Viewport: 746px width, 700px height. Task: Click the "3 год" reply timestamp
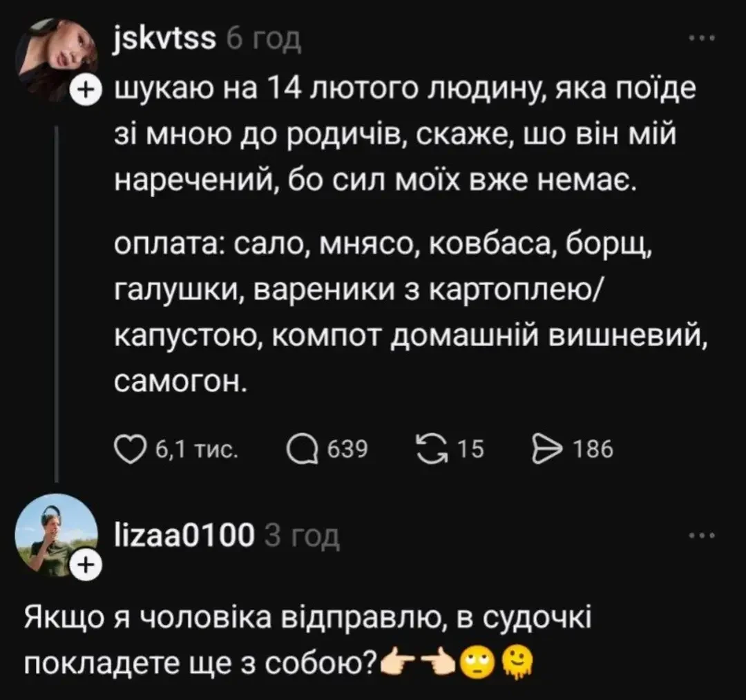pos(302,536)
